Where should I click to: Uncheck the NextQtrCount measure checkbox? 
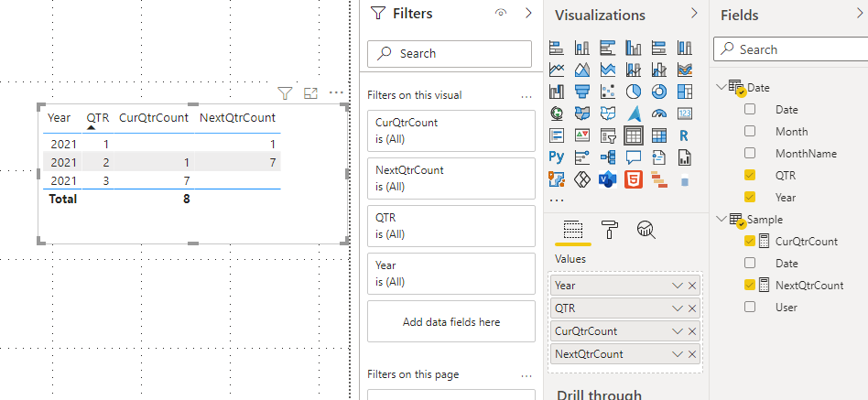(750, 285)
